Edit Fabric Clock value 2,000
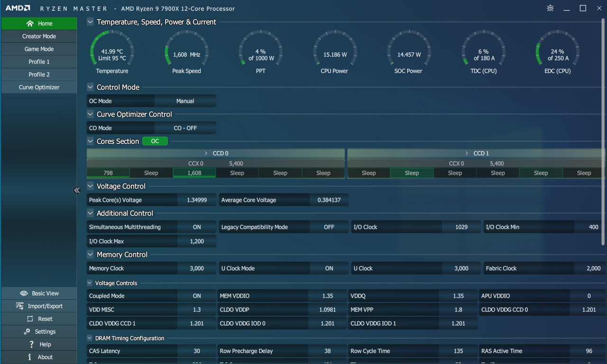The width and height of the screenshot is (607, 364). pyautogui.click(x=589, y=268)
